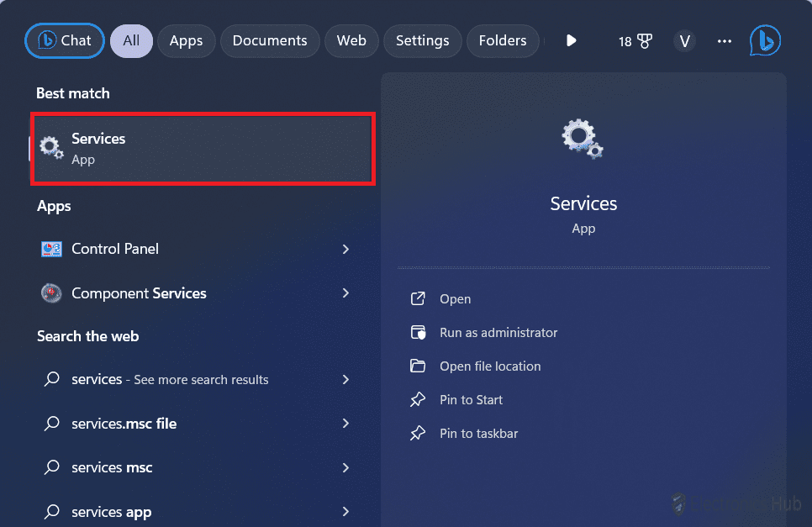This screenshot has height=527, width=812.
Task: Select the services msc web suggestion
Action: (112, 467)
